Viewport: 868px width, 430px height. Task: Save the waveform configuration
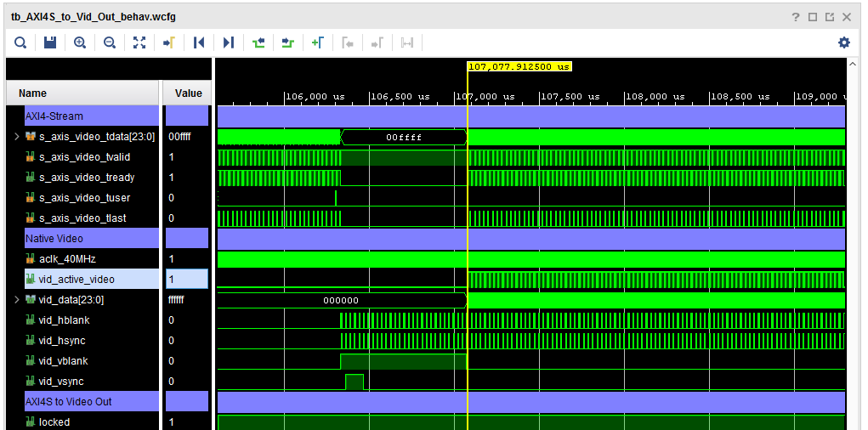(x=50, y=42)
